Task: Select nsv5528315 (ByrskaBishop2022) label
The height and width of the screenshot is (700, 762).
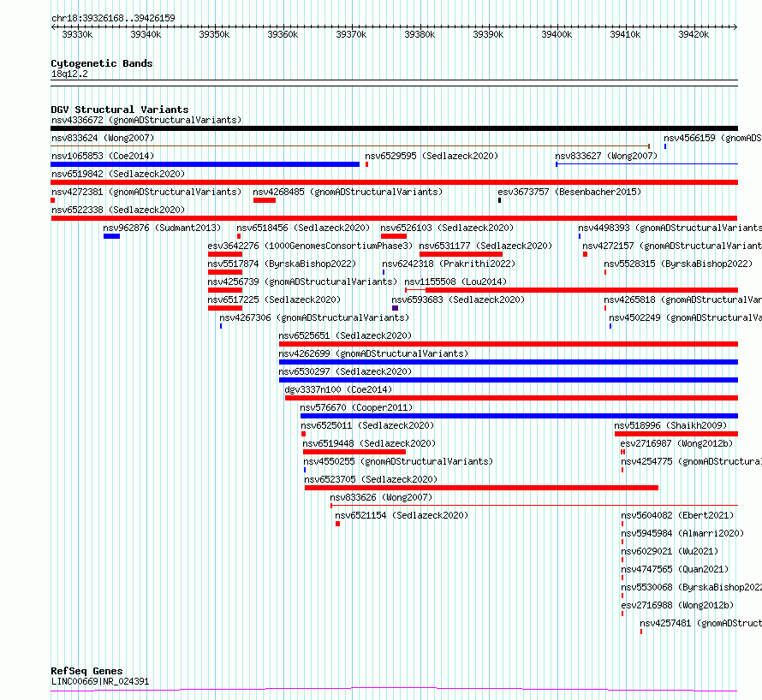Action: (x=678, y=264)
